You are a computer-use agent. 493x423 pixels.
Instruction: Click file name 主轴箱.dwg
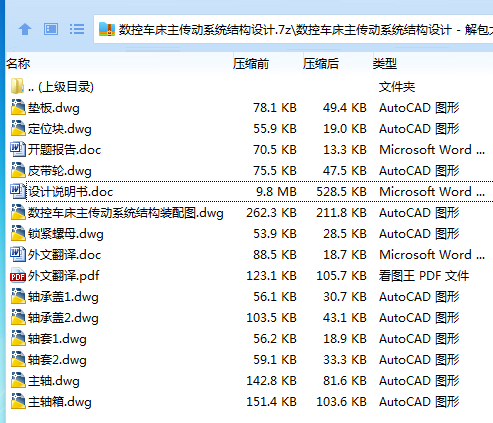click(x=60, y=402)
